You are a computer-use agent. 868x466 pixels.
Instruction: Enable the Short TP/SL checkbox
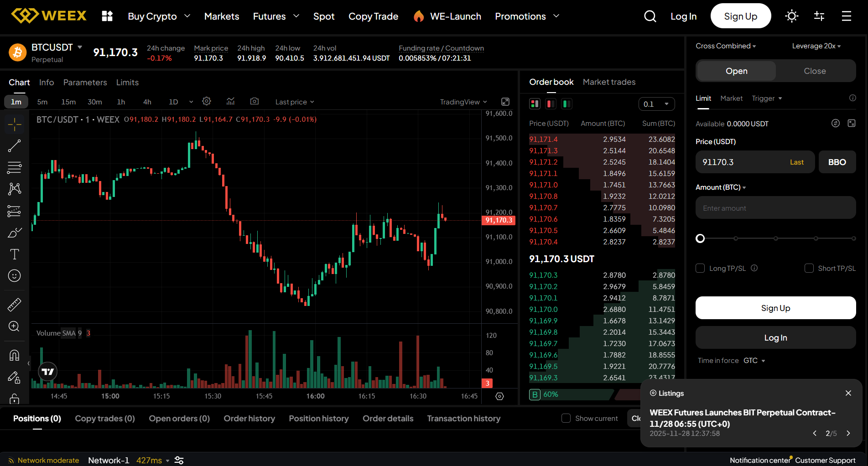pyautogui.click(x=810, y=268)
